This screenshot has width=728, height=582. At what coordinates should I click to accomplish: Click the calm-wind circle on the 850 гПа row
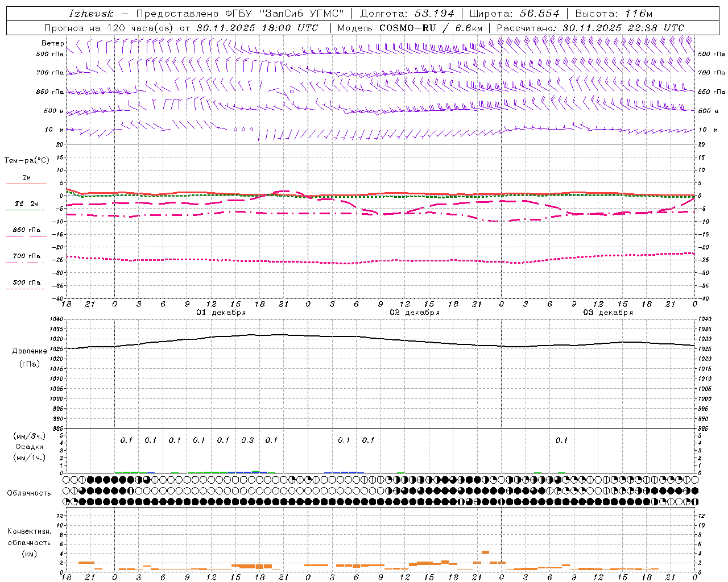[x=292, y=91]
